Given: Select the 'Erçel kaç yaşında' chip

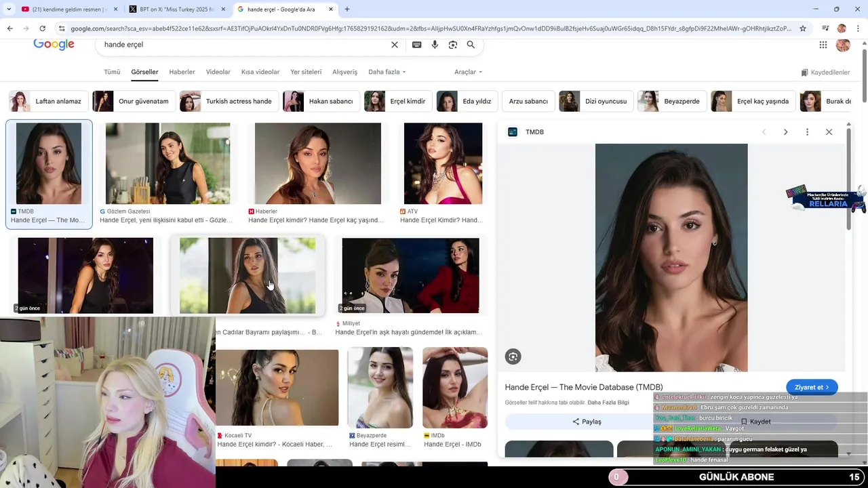Looking at the screenshot, I should 753,101.
